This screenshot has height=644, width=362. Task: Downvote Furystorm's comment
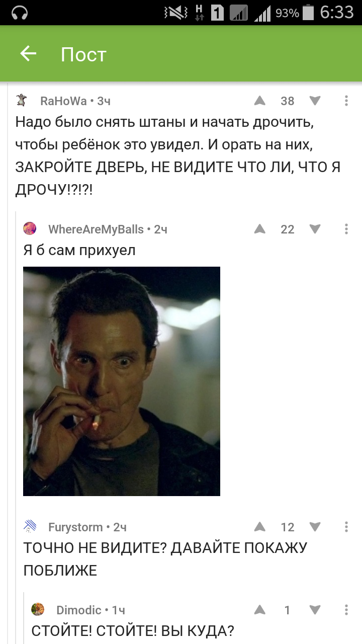click(x=315, y=527)
